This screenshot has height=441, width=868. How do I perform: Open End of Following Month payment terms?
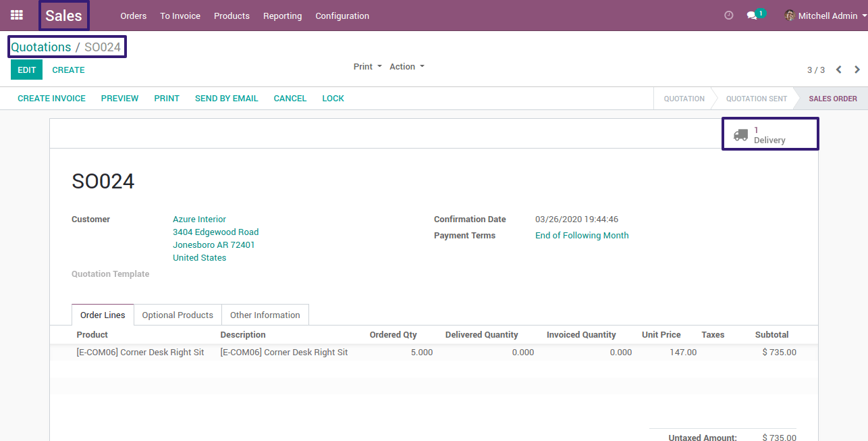coord(582,236)
